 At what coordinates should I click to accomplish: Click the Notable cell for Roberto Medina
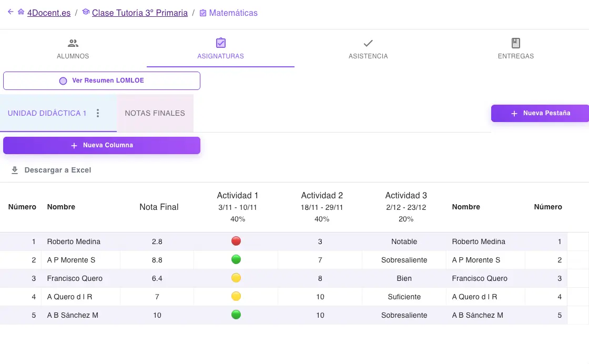(404, 241)
